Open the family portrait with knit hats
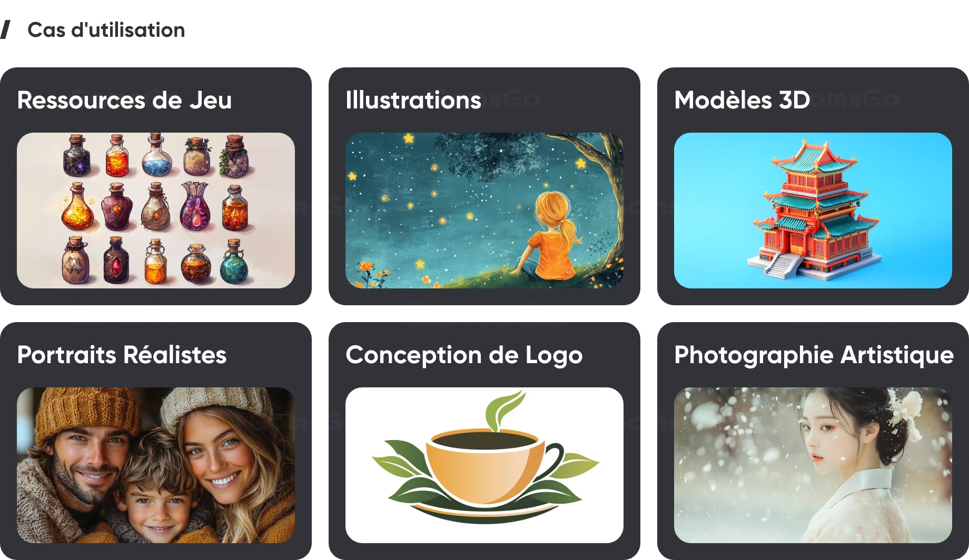 [156, 465]
